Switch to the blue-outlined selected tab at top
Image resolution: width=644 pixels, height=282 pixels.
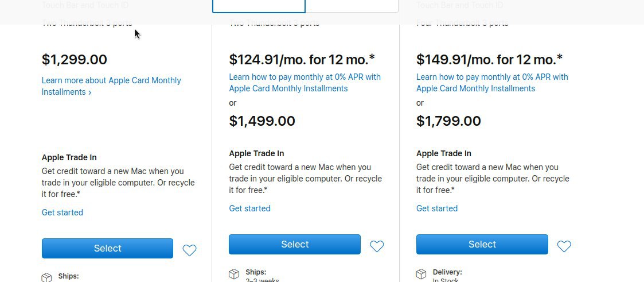click(x=259, y=6)
